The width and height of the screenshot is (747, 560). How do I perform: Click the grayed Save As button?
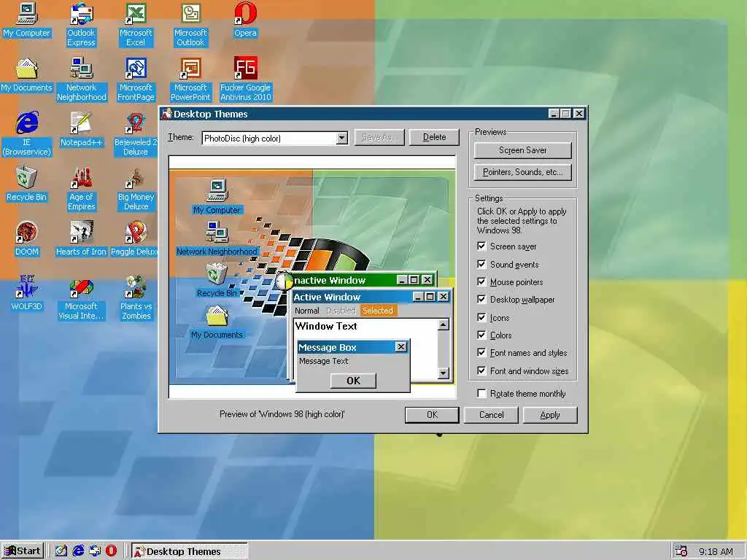click(x=379, y=137)
